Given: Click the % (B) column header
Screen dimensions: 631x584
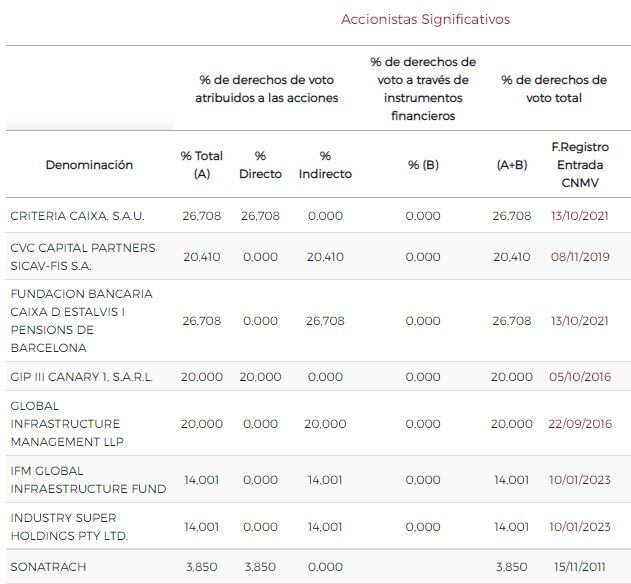Looking at the screenshot, I should point(423,165).
